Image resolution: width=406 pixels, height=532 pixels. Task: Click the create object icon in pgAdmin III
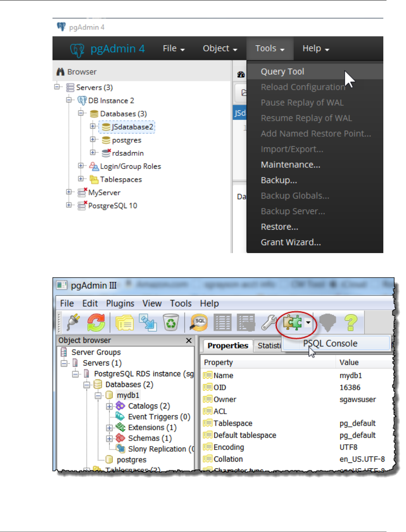(x=148, y=322)
